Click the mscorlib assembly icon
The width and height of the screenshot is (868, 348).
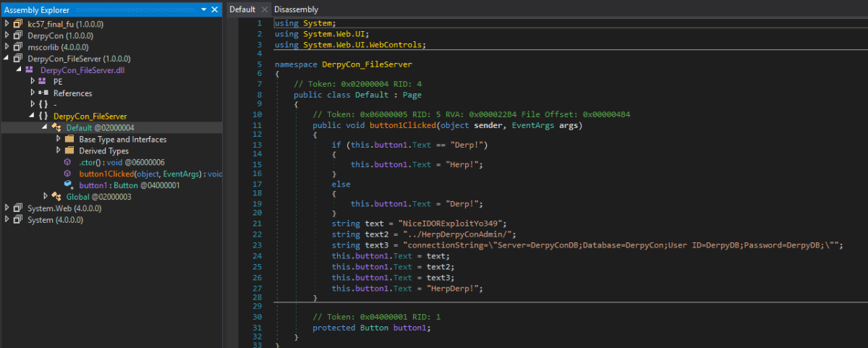pos(18,47)
